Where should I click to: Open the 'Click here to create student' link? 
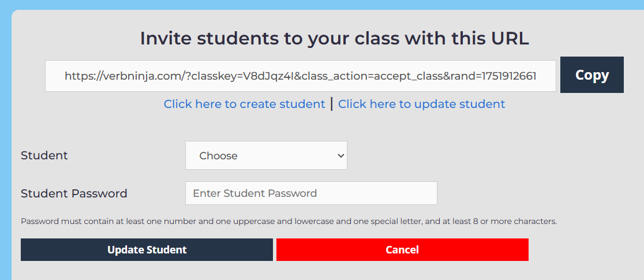point(244,104)
